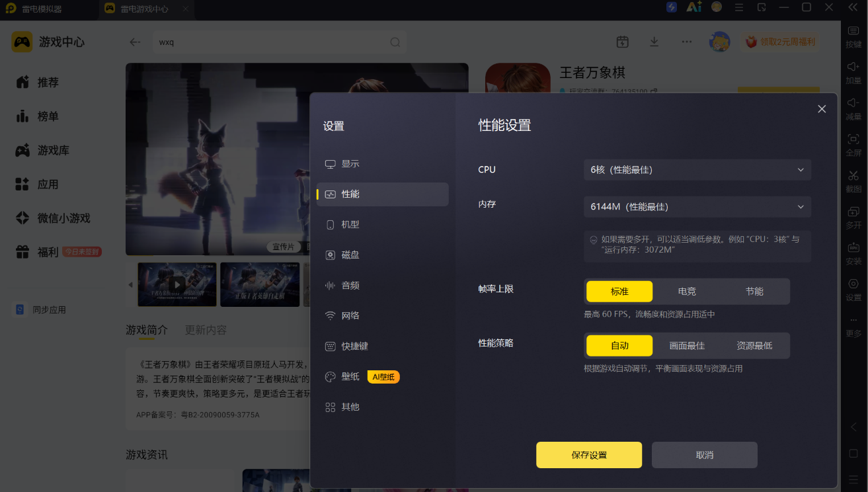Viewport: 868px width, 492px height.
Task: Open the calendar lightning icon in game center
Action: tap(622, 42)
